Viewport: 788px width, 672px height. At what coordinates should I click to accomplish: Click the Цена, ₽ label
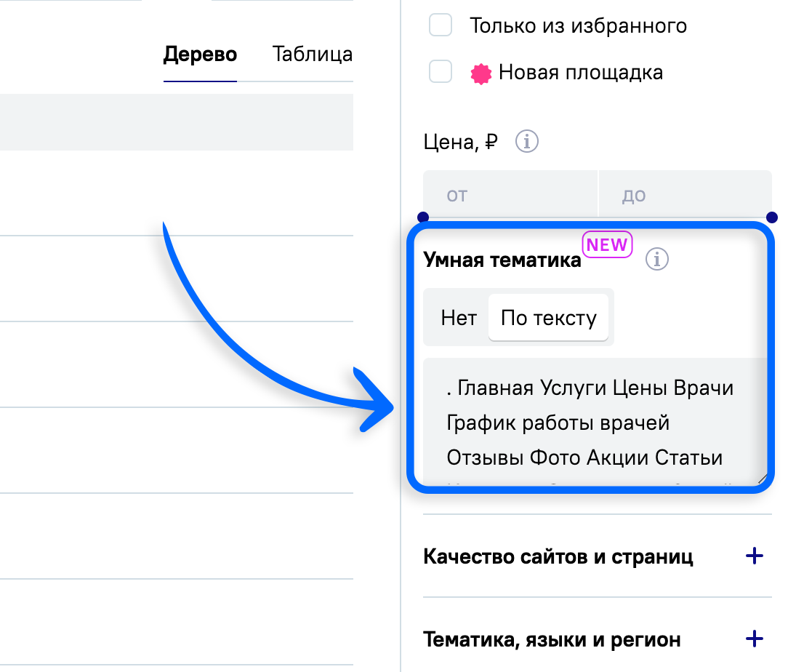460,143
